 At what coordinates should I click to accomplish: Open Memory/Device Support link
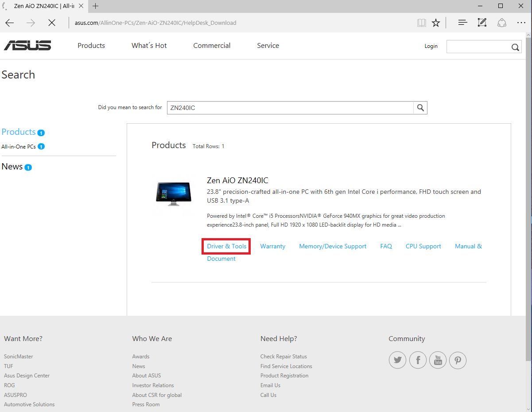[x=333, y=246]
